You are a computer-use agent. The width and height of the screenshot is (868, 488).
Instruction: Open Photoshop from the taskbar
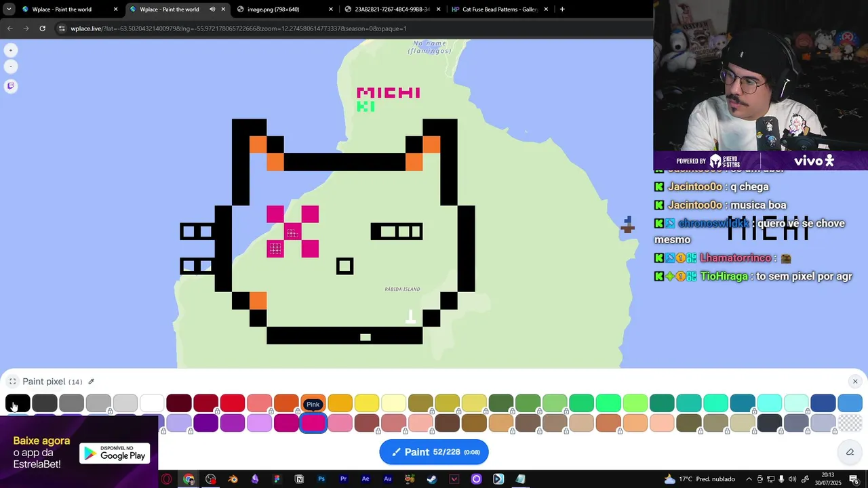pos(321,479)
